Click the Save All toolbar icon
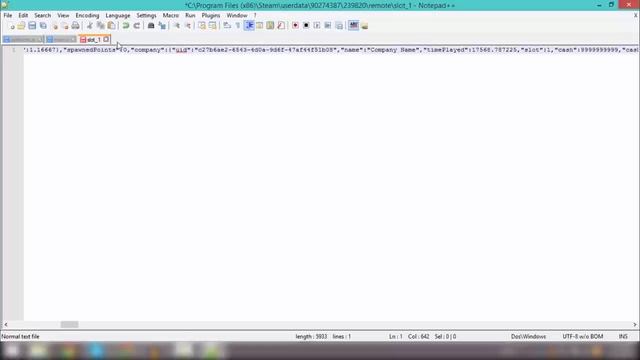This screenshot has height=360, width=640. point(43,26)
